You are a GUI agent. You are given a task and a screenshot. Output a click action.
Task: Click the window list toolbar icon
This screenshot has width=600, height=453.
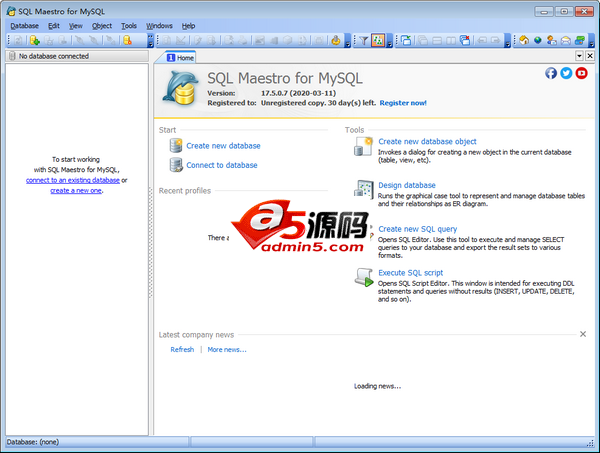(406, 40)
